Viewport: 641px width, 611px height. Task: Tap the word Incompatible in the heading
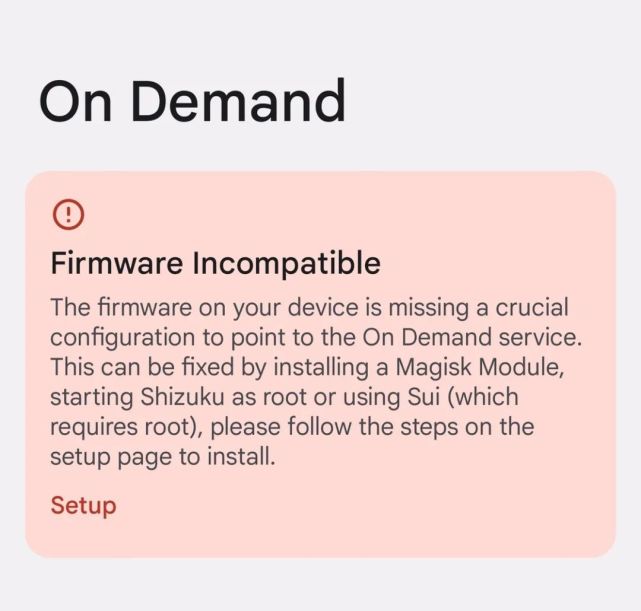(287, 264)
